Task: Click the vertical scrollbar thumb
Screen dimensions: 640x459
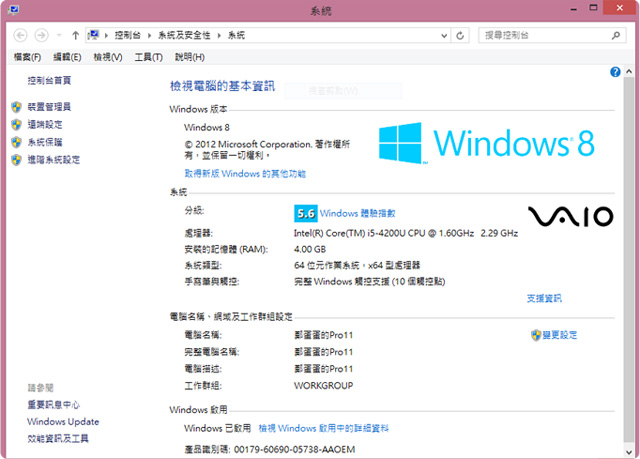Action: pyautogui.click(x=629, y=259)
